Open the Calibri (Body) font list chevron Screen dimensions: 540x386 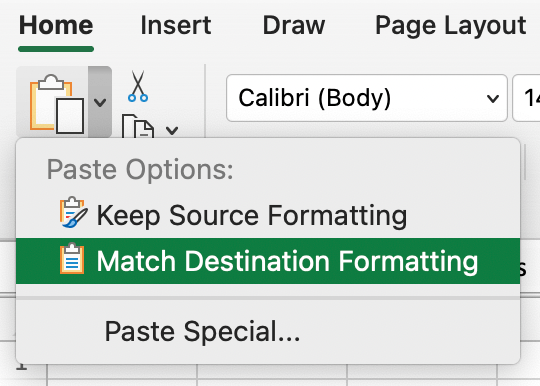point(493,98)
